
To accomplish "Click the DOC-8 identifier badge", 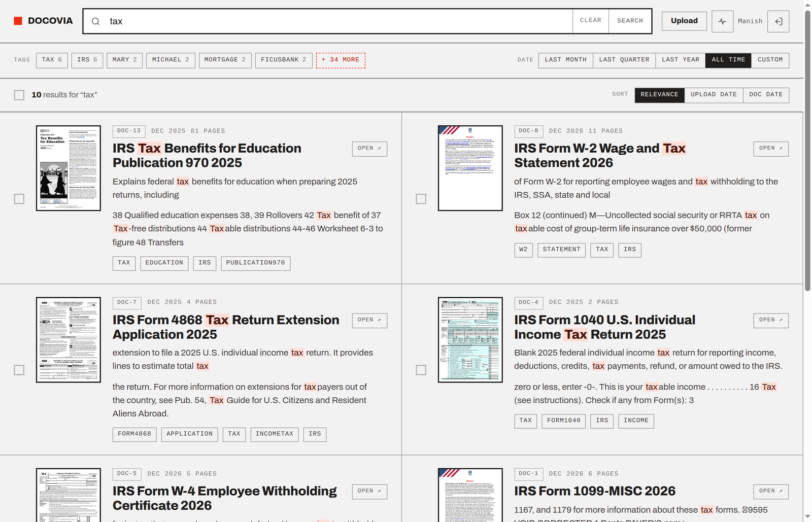I will (529, 131).
